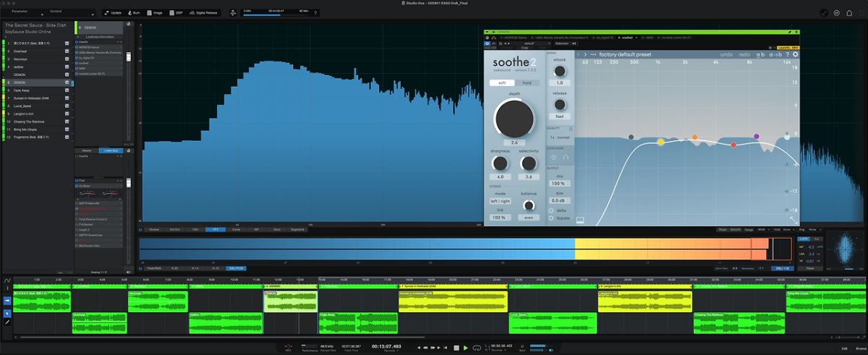This screenshot has height=355, width=868.
Task: Select the hard mode in soothe2
Action: pos(526,83)
